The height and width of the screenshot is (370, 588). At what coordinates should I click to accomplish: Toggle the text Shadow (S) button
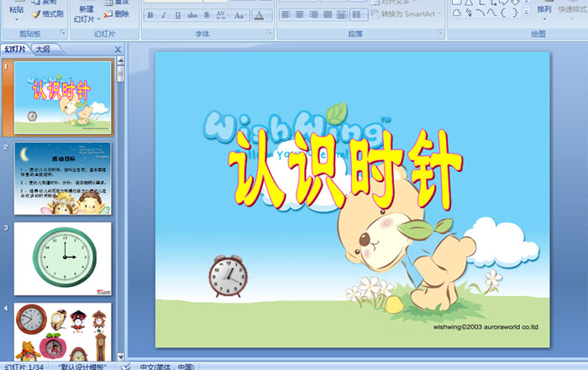[x=207, y=15]
